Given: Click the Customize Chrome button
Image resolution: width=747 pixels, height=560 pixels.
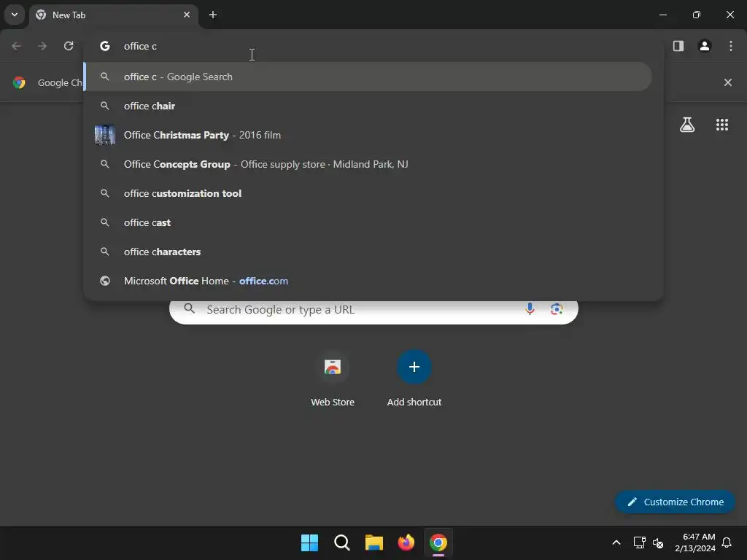Looking at the screenshot, I should click(x=675, y=502).
